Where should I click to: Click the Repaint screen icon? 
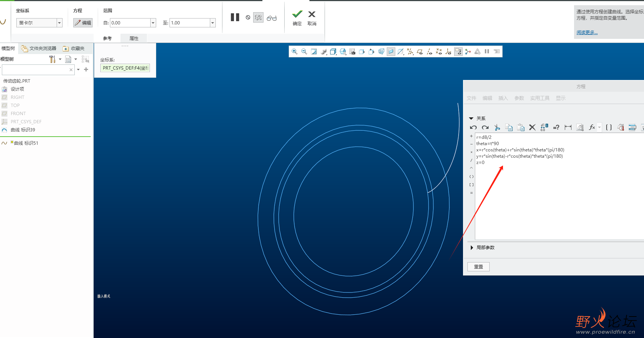click(x=314, y=51)
